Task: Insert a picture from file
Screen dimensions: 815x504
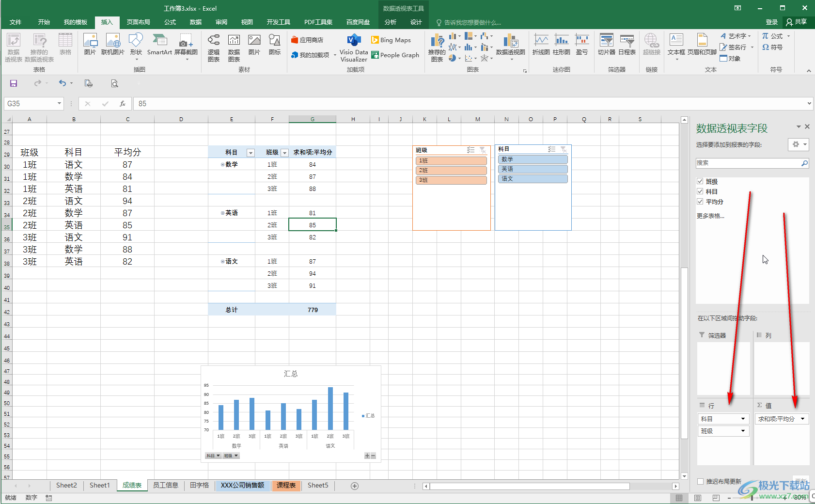Action: point(90,45)
